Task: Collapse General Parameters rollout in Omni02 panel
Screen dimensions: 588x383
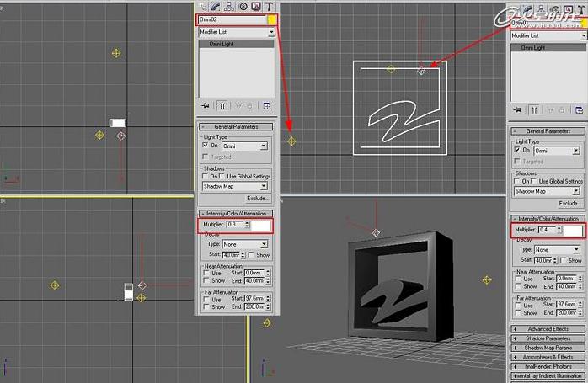Action: tap(236, 126)
